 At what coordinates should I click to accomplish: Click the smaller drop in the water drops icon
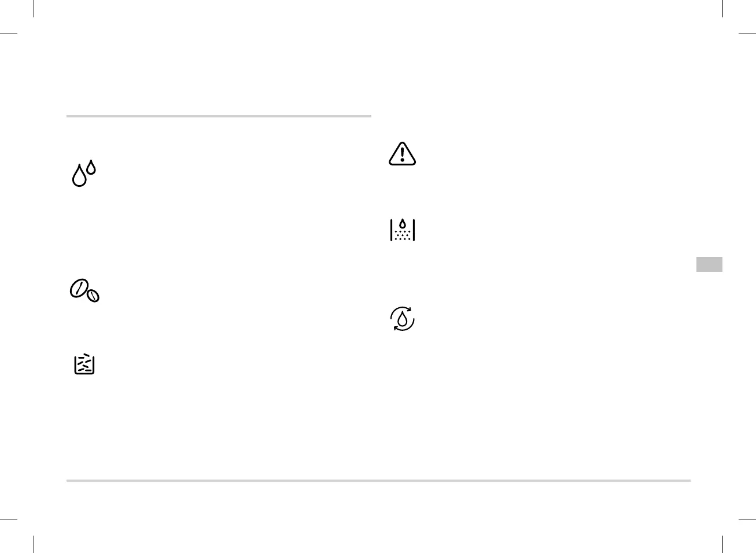(91, 168)
